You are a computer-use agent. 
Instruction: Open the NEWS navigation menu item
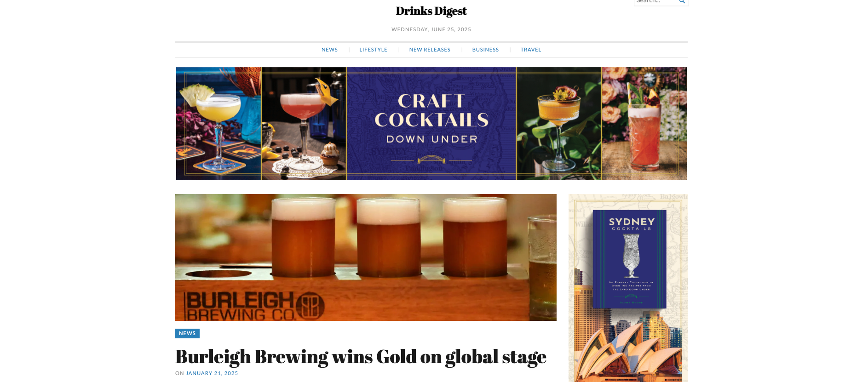click(x=329, y=50)
